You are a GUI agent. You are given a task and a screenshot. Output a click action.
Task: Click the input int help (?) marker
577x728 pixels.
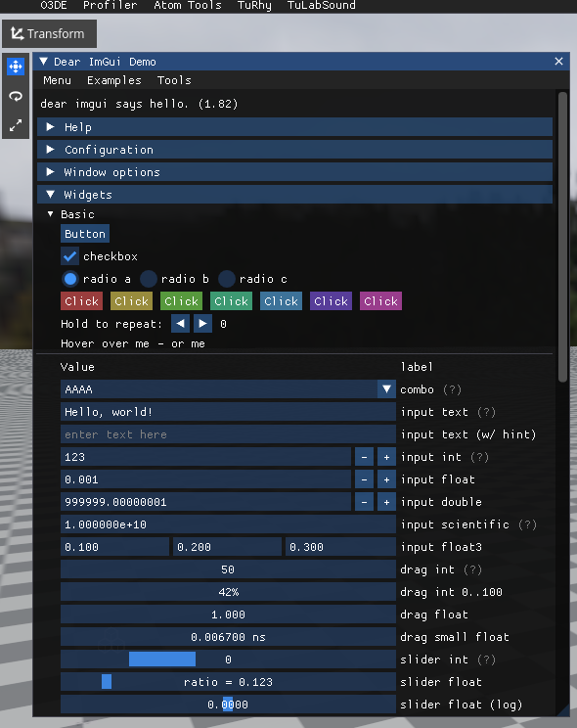(479, 457)
